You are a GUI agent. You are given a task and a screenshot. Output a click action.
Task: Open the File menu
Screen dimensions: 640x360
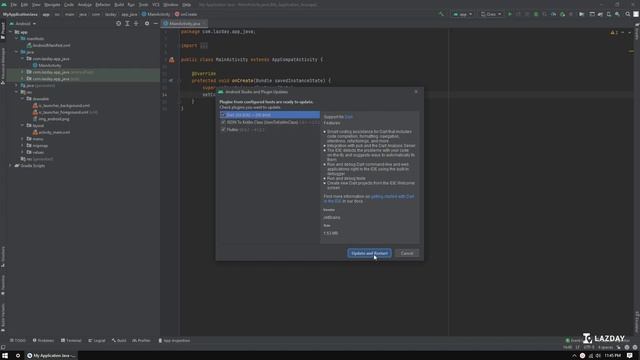coord(13,4)
